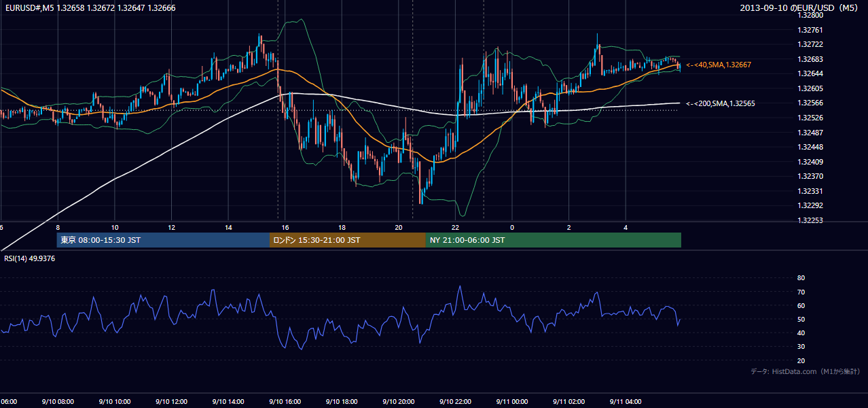
Task: Click the 1.32761 price axis label
Action: click(810, 30)
